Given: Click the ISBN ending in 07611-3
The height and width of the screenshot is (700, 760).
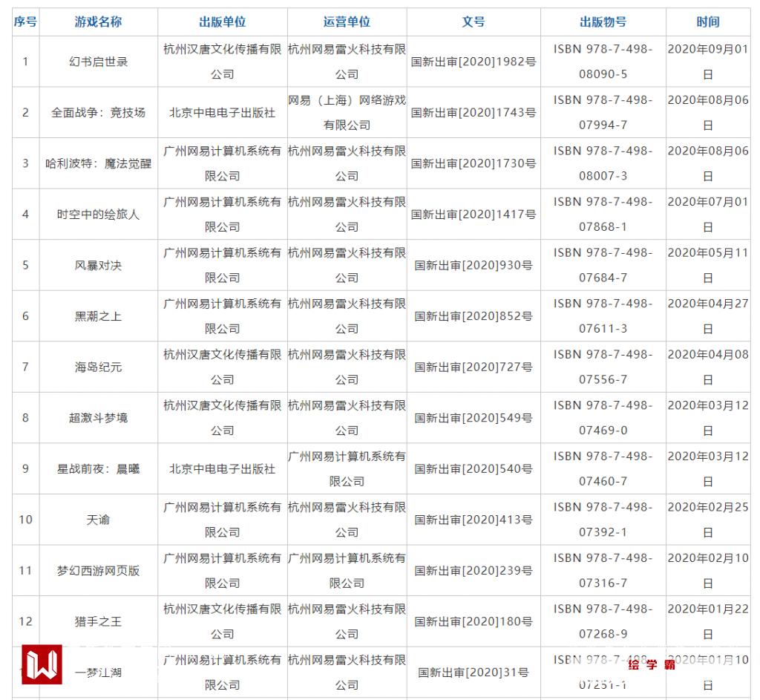Looking at the screenshot, I should pos(603,316).
